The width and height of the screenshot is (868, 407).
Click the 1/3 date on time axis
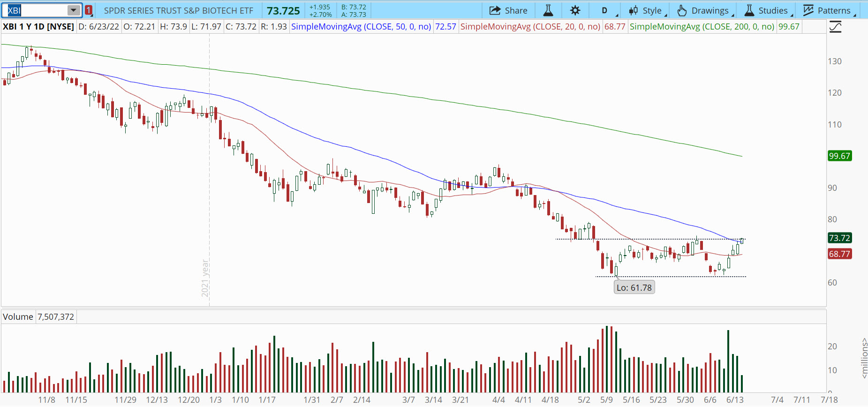click(x=215, y=400)
